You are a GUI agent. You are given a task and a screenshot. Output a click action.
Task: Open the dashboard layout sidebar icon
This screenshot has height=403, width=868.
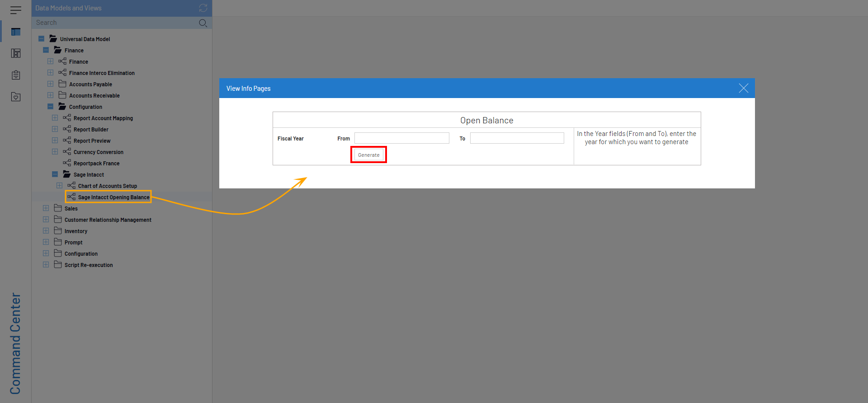click(x=16, y=53)
